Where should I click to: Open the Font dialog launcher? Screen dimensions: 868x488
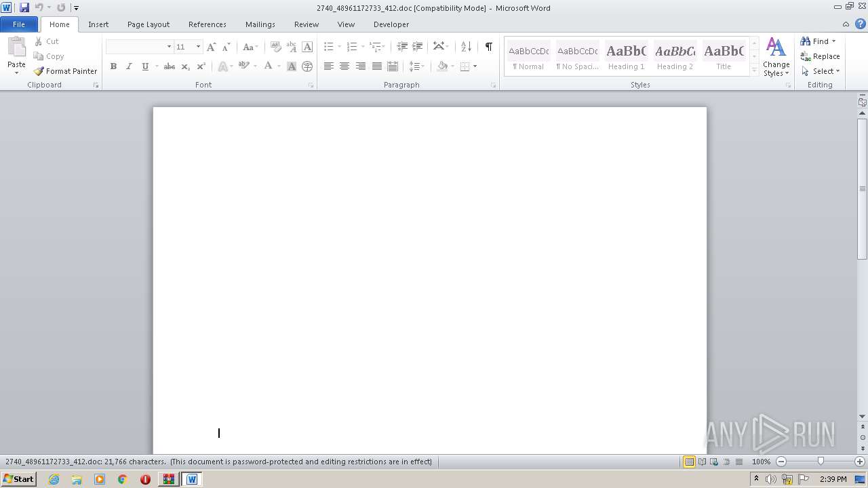[x=311, y=85]
